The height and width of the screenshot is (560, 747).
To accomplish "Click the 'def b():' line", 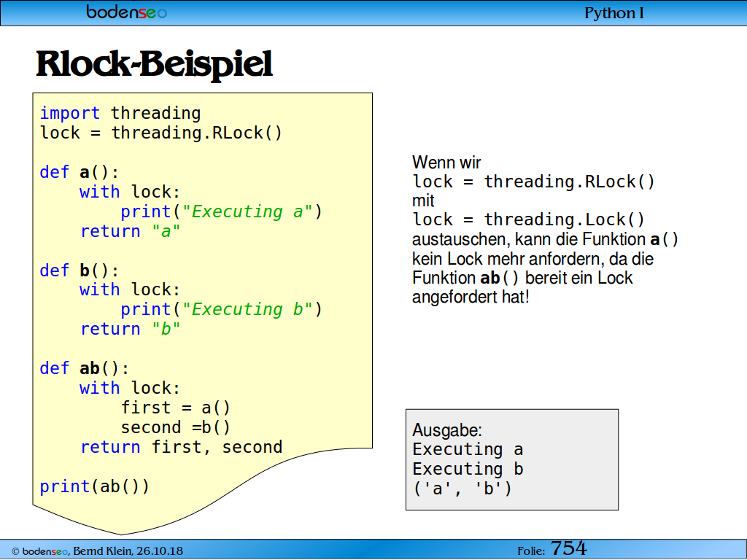I will (79, 271).
